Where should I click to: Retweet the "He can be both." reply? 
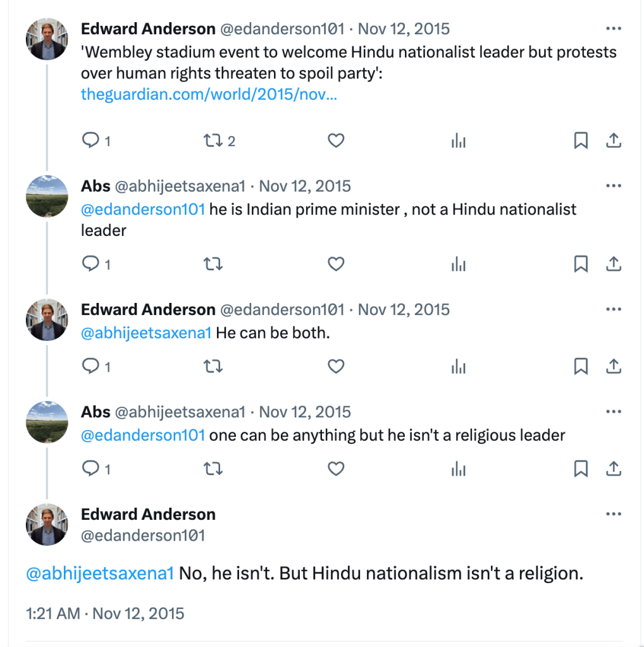(213, 366)
